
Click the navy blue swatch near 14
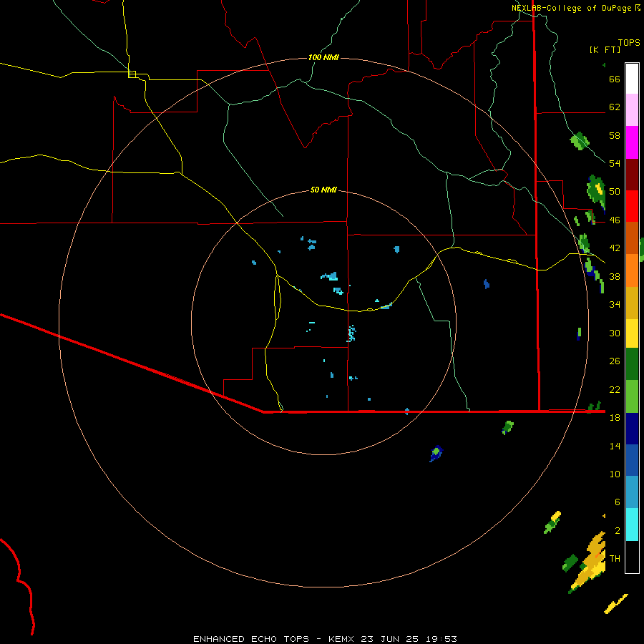tap(632, 429)
